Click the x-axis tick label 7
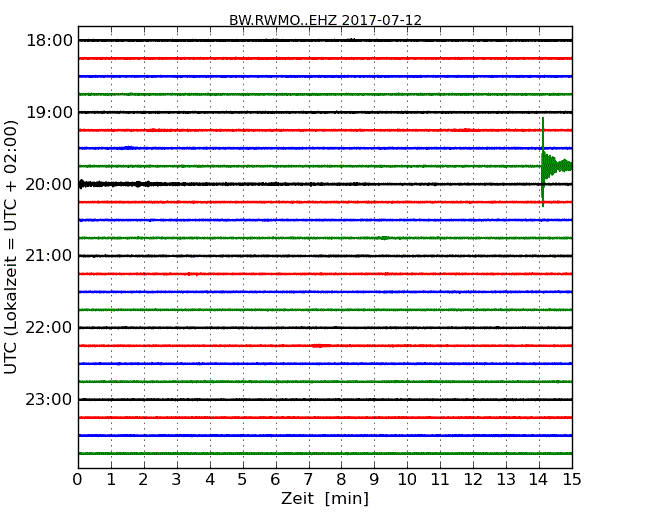 coord(308,480)
